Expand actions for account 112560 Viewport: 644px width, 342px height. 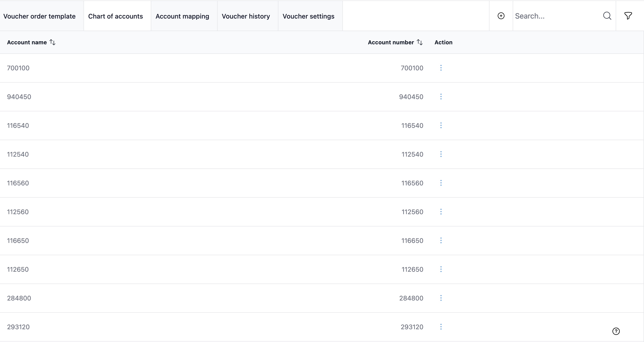[441, 212]
